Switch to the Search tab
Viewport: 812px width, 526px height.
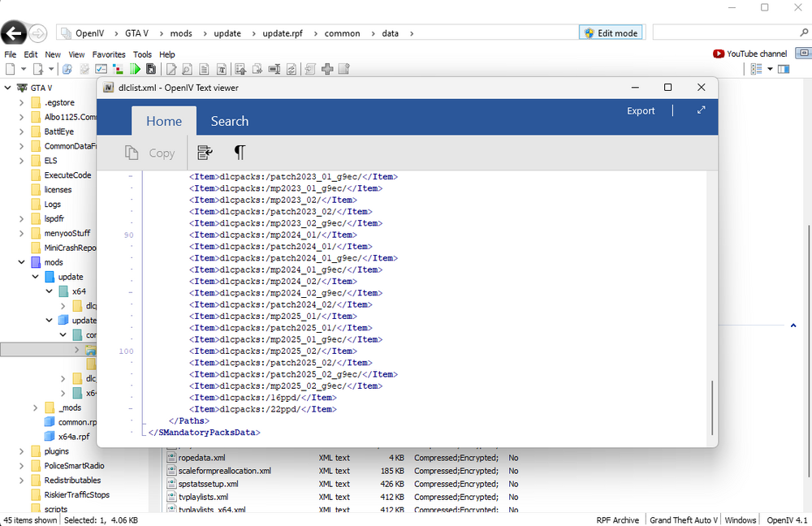229,120
